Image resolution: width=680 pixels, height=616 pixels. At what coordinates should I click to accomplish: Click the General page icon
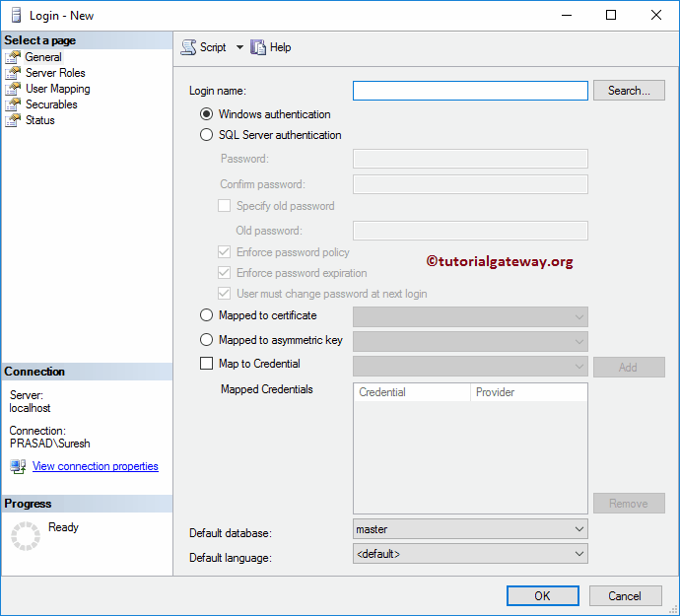click(13, 57)
